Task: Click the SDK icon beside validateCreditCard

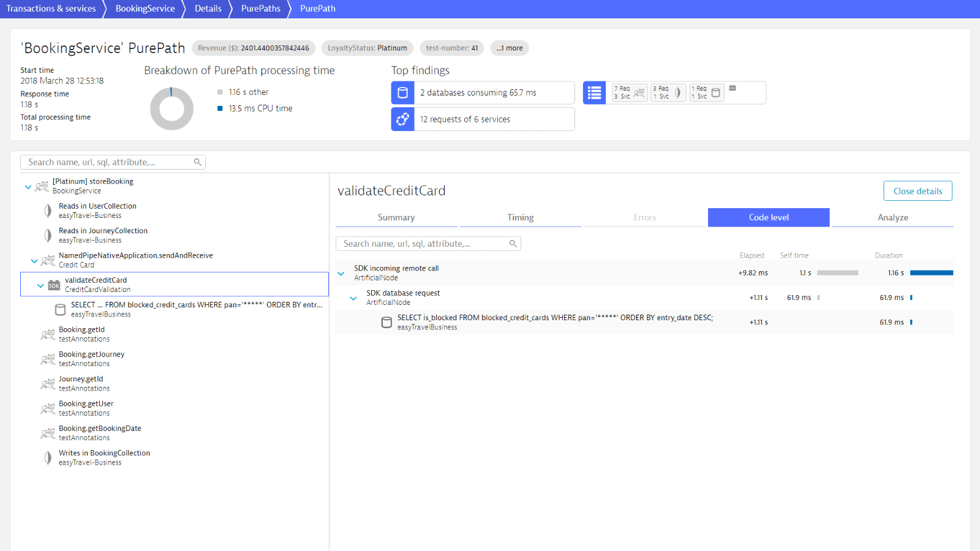Action: [x=54, y=285]
